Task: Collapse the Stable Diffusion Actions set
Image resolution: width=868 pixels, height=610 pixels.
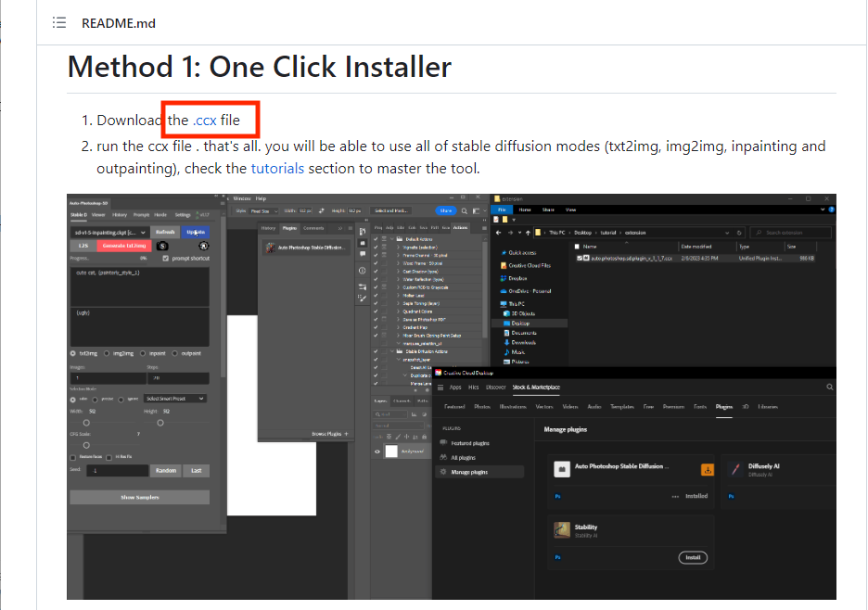Action: click(392, 351)
